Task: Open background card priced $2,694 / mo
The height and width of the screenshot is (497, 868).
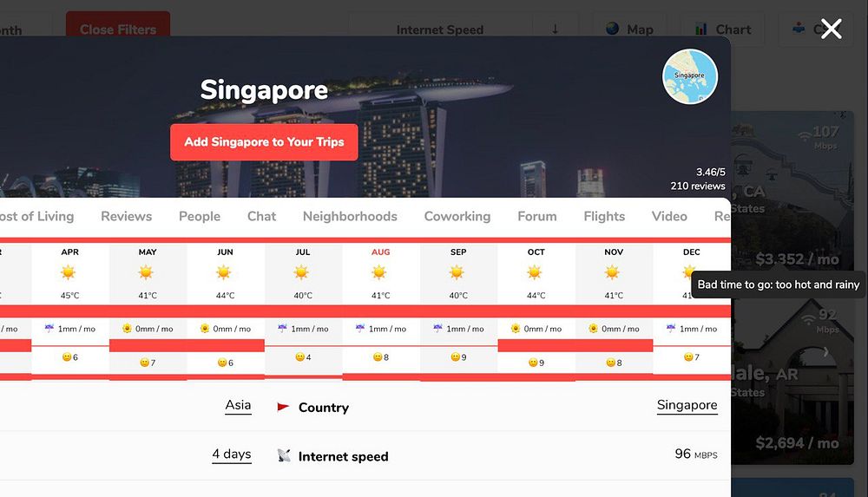Action: pos(792,382)
